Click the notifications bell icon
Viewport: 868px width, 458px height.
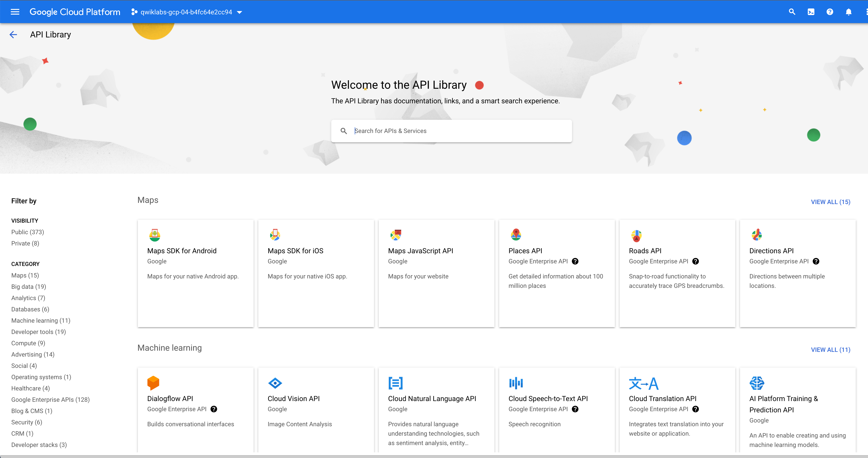pos(848,12)
